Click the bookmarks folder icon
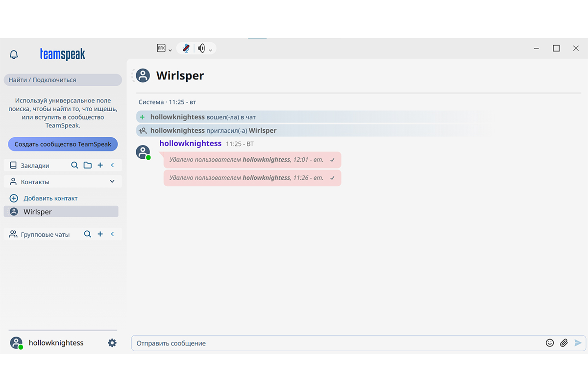The height and width of the screenshot is (392, 588). 87,165
